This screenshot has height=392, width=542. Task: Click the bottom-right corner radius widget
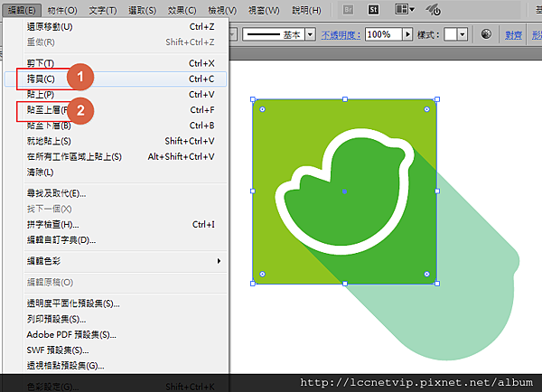[x=427, y=274]
